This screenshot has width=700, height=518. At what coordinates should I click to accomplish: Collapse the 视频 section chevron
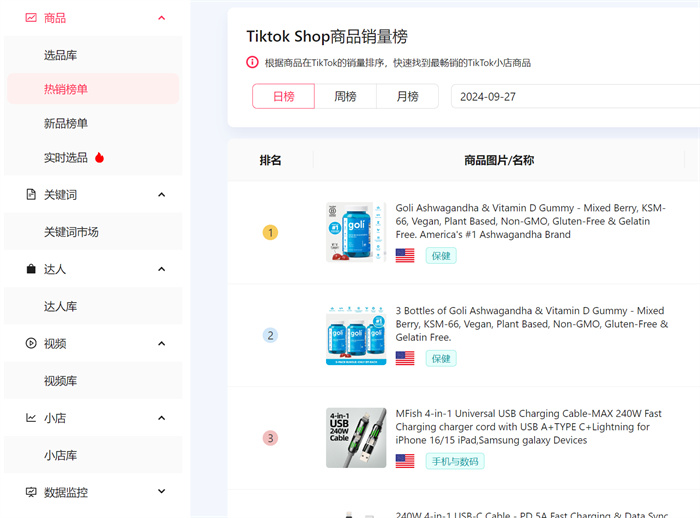click(x=162, y=343)
